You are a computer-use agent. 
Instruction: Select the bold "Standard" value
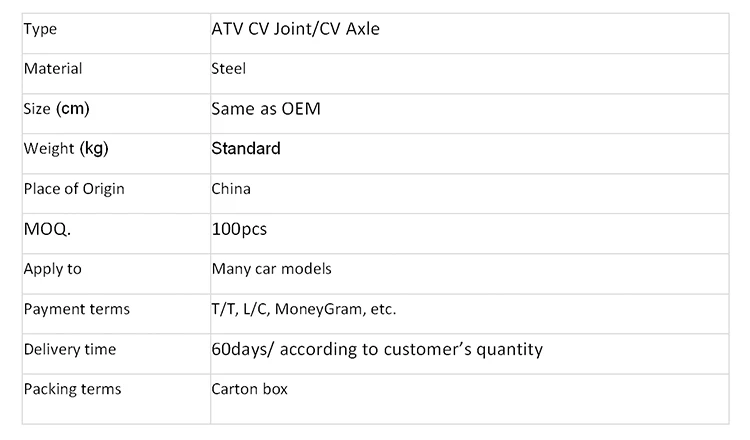[x=246, y=149]
